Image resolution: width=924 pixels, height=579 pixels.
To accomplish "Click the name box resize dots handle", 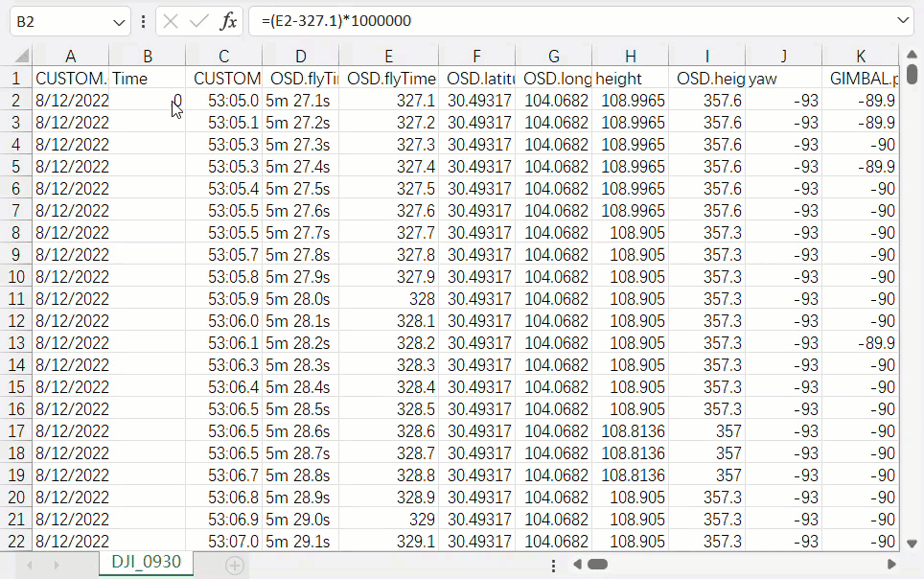I will 144,21.
